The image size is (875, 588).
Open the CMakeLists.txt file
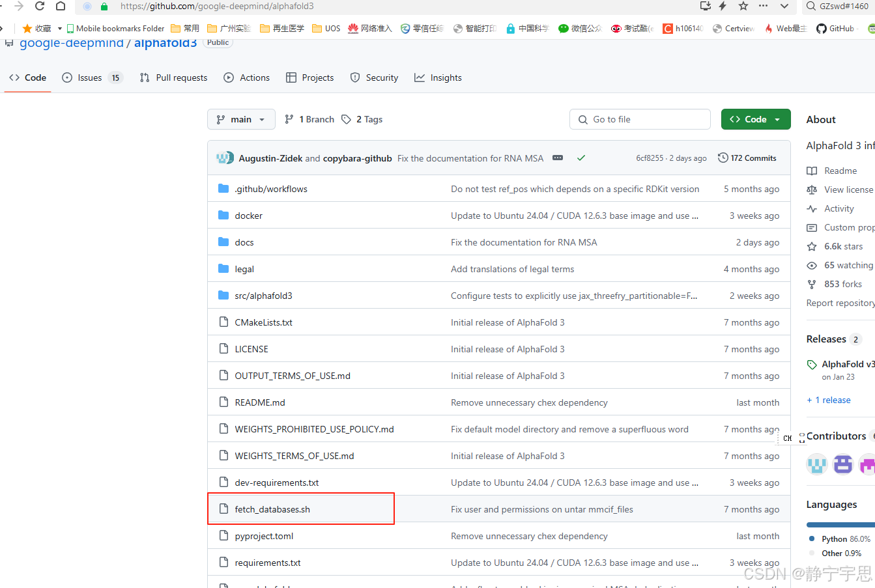pos(264,322)
